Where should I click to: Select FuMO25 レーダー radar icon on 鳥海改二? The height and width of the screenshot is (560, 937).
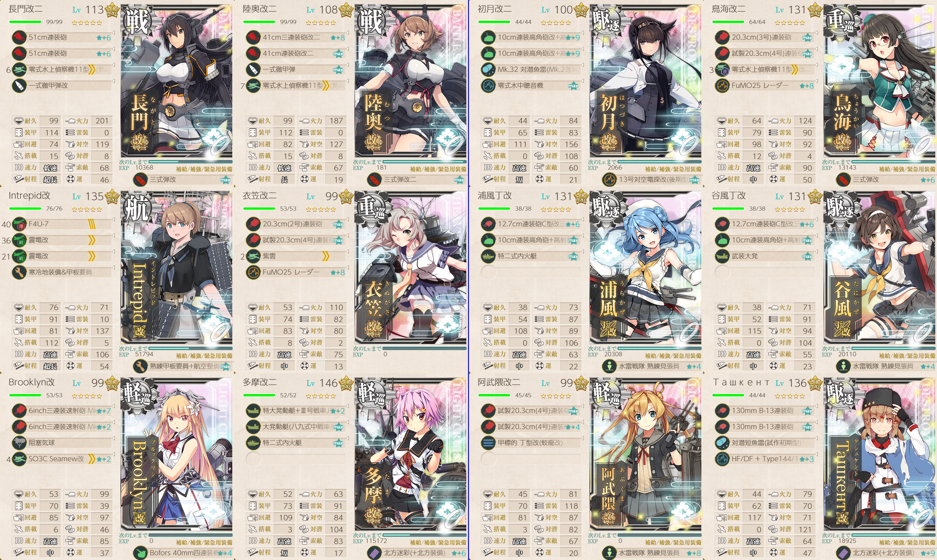point(722,86)
